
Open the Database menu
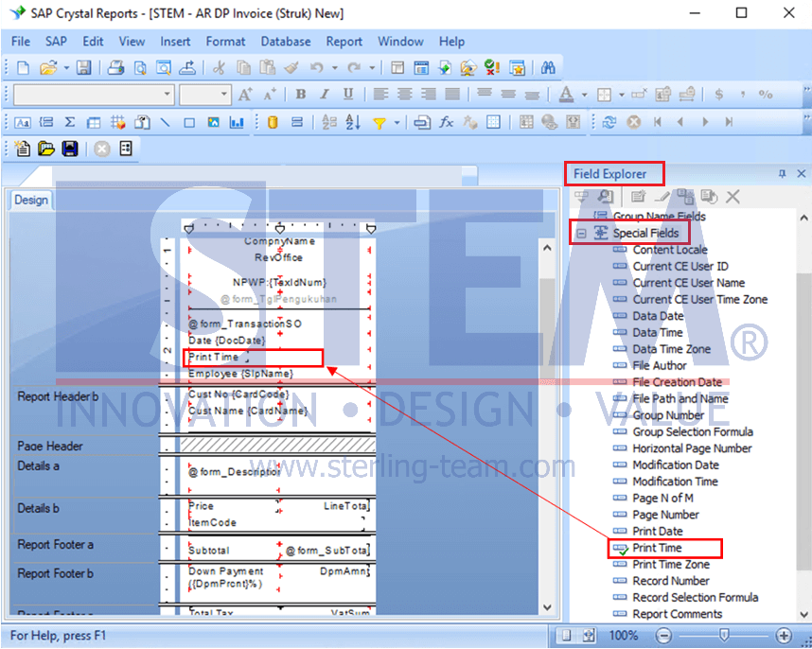pos(285,42)
